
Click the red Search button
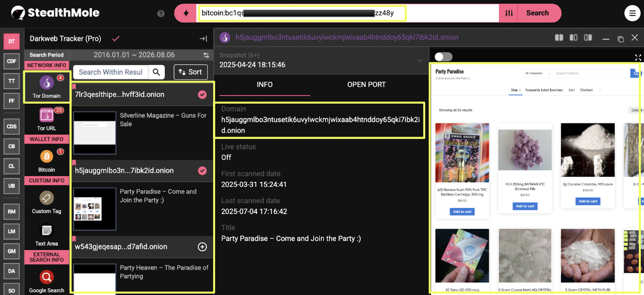pos(537,13)
